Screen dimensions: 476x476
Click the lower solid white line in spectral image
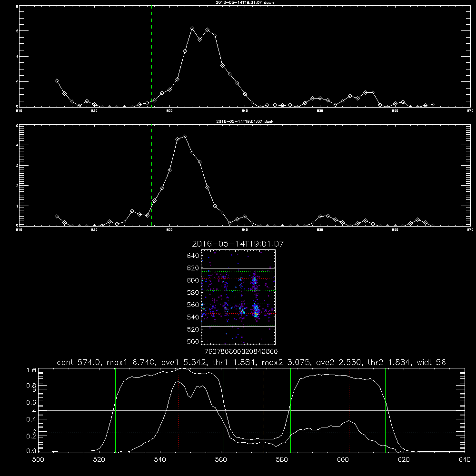pos(238,326)
